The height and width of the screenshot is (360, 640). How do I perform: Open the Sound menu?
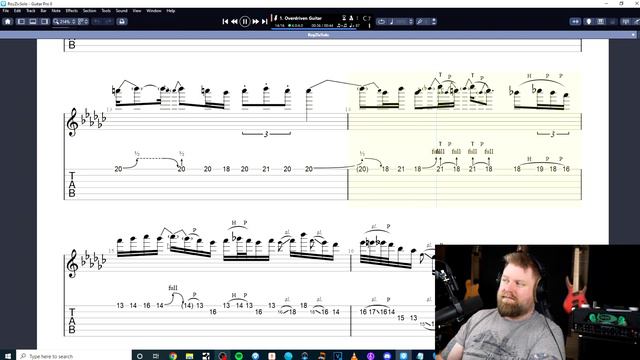coord(122,11)
